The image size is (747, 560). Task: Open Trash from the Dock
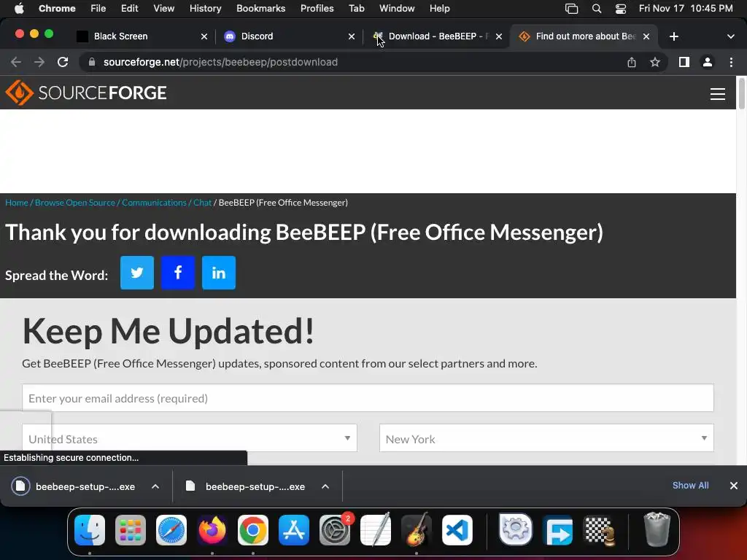[x=657, y=530]
